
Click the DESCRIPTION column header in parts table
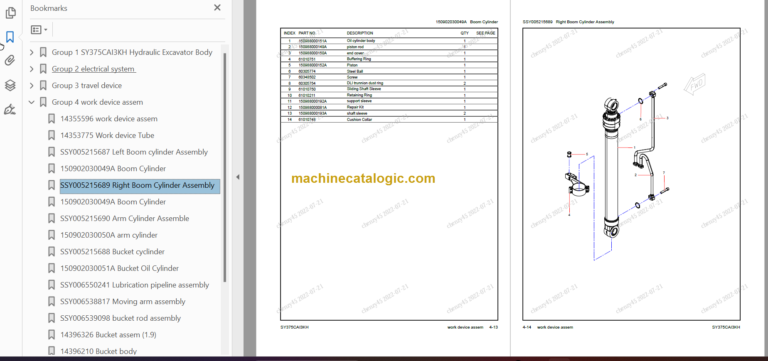pos(360,33)
